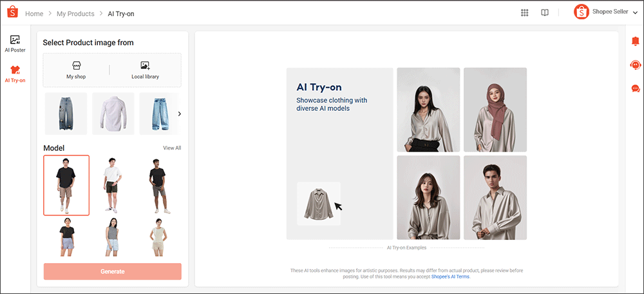
Task: Click View All models link
Action: (x=172, y=148)
